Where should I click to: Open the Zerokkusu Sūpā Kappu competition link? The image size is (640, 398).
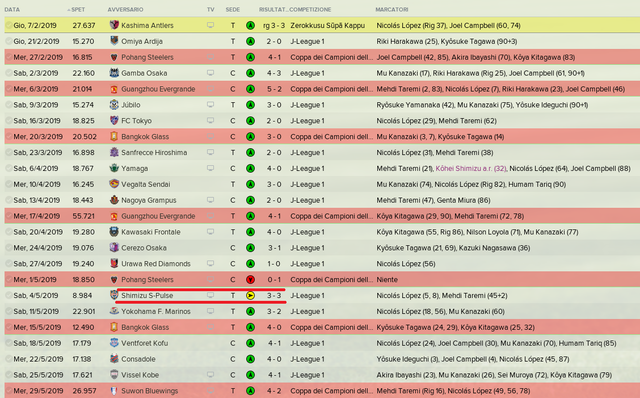click(327, 25)
